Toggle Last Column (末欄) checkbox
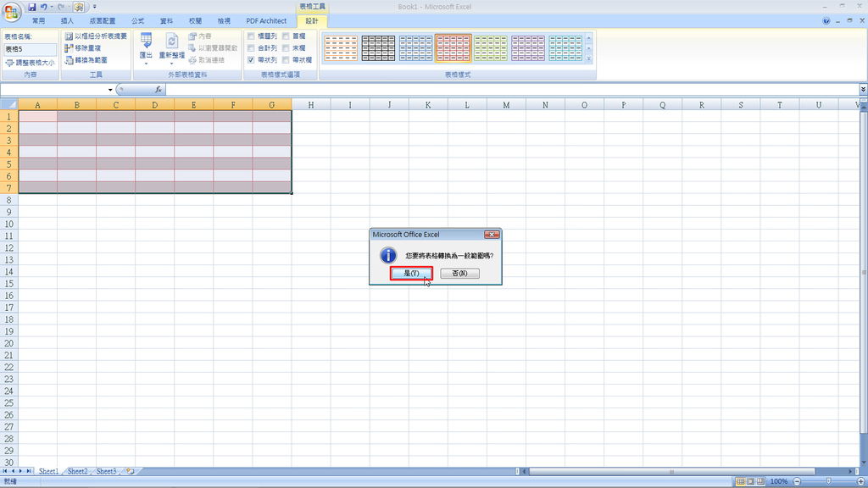 286,48
